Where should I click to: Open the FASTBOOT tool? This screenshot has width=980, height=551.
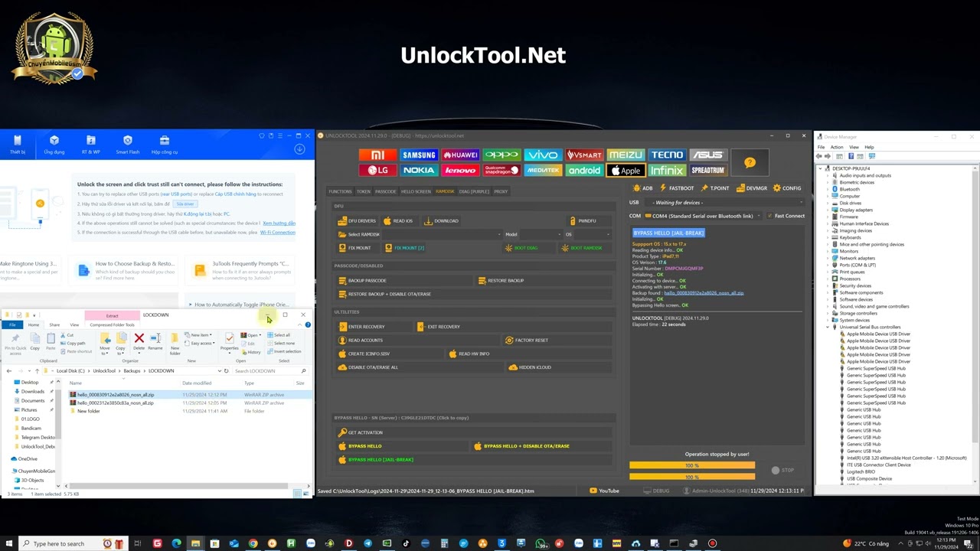tap(677, 188)
